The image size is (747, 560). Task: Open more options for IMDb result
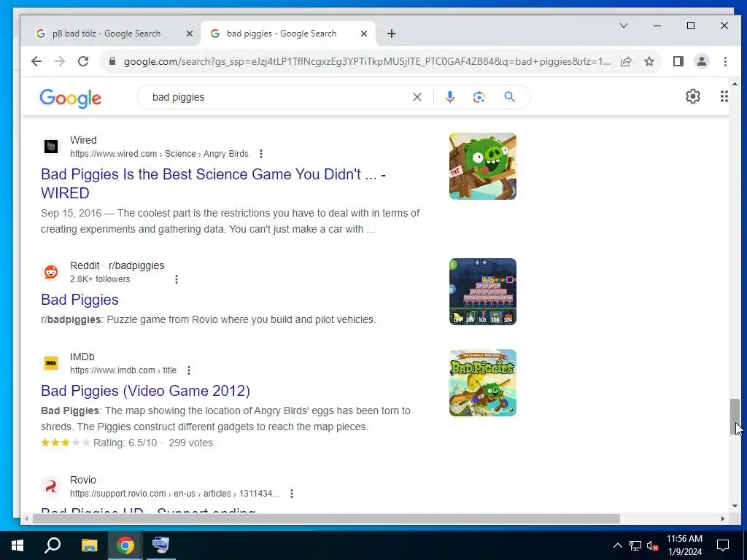[x=189, y=370]
